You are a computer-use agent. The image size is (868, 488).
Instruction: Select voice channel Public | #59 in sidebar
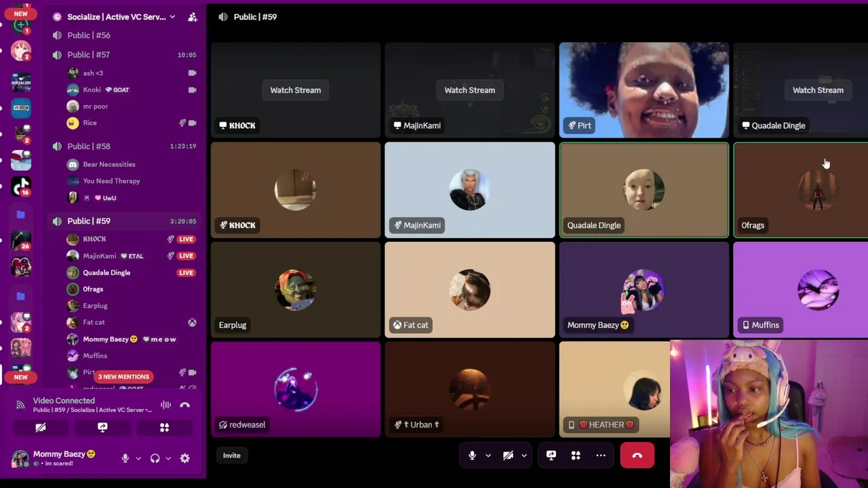tap(124, 221)
